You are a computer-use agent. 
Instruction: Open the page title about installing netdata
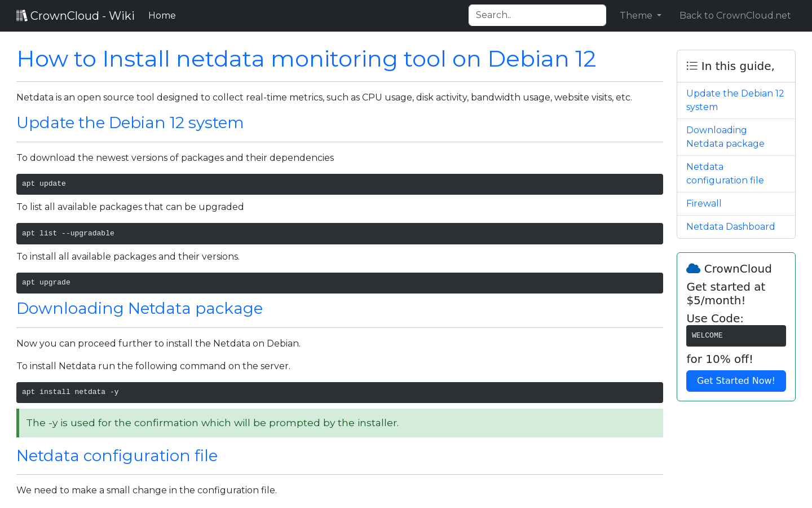tap(306, 59)
